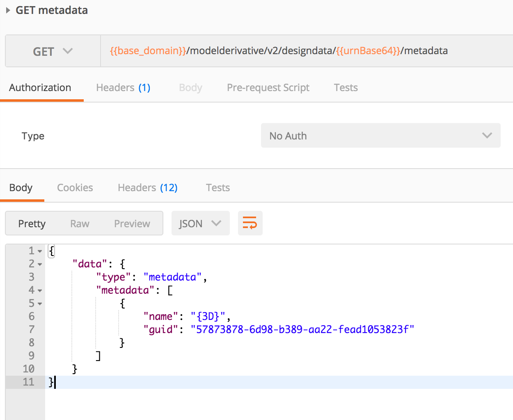The image size is (513, 420).
Task: Switch to the Pre-request Script tab
Action: point(268,87)
